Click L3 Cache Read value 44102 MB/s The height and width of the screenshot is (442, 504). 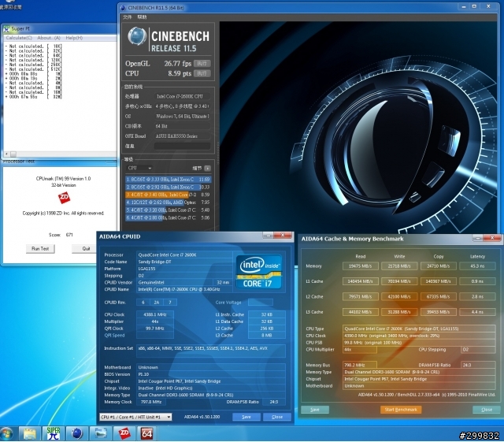[360, 312]
